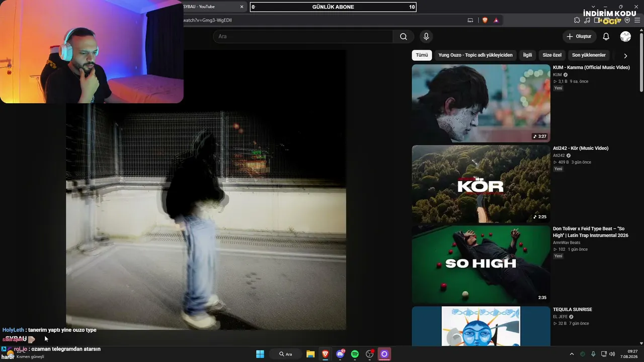The width and height of the screenshot is (644, 362).
Task: Close the SYBAU - YouTube tab
Action: click(242, 7)
